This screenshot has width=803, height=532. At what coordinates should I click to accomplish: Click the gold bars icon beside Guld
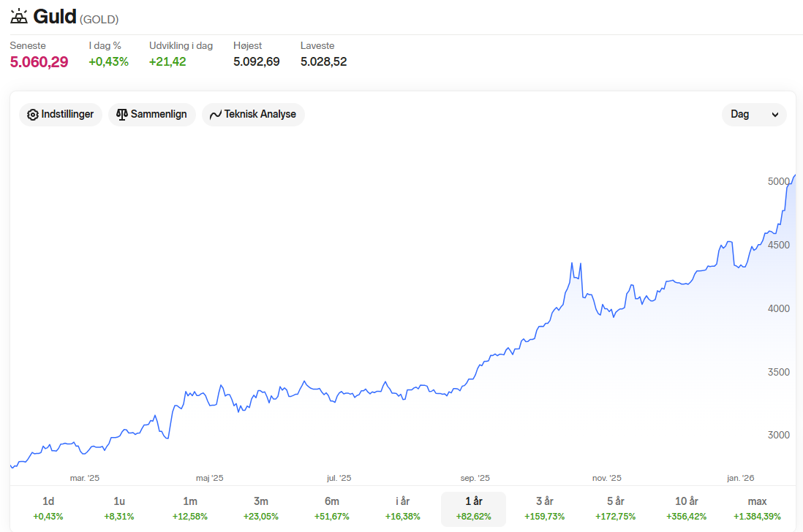pos(19,16)
